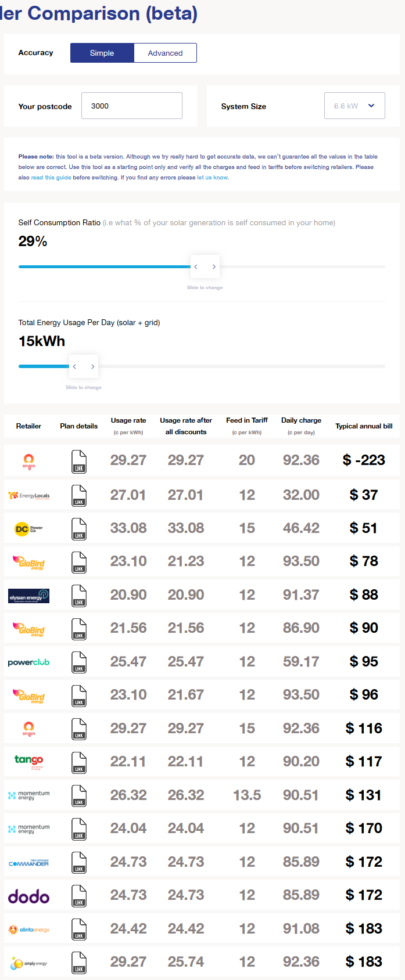The width and height of the screenshot is (405, 980).
Task: Click the '$ 37' annual bill value
Action: pos(364,495)
